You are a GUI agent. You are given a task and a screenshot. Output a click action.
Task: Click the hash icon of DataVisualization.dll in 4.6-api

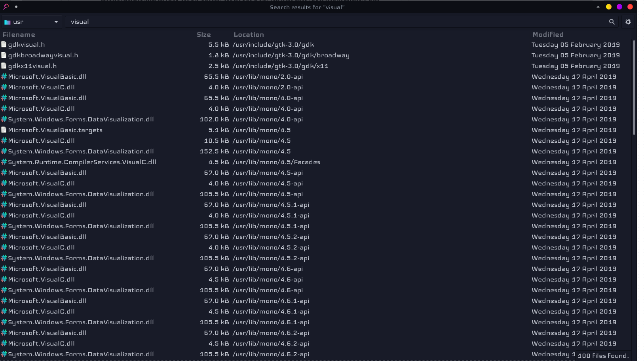pyautogui.click(x=4, y=290)
